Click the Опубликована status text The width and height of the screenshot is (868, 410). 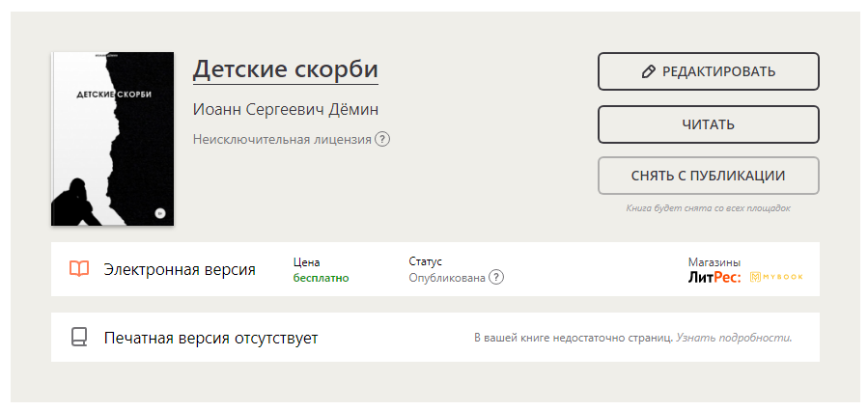pos(447,278)
